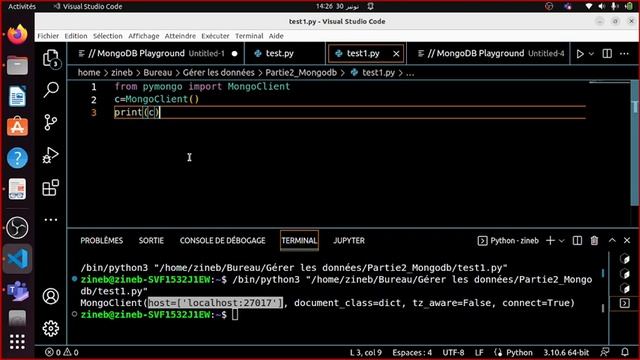Open the Accounts menu in activity bar
This screenshot has height=360, width=640.
[51, 296]
